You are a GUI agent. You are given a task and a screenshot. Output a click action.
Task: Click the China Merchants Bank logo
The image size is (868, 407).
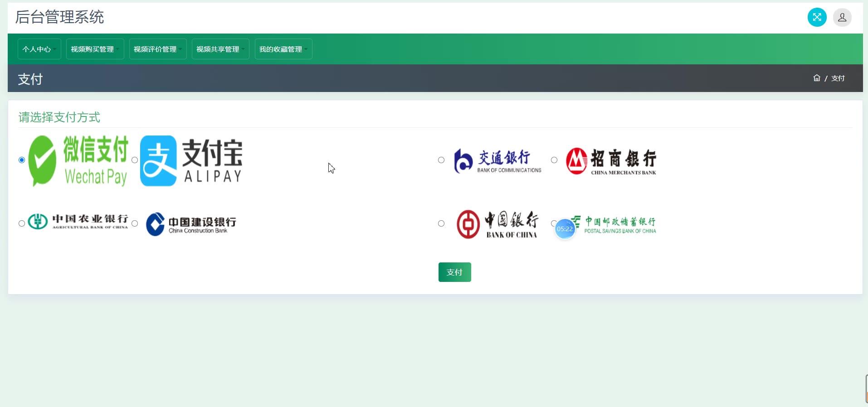611,161
